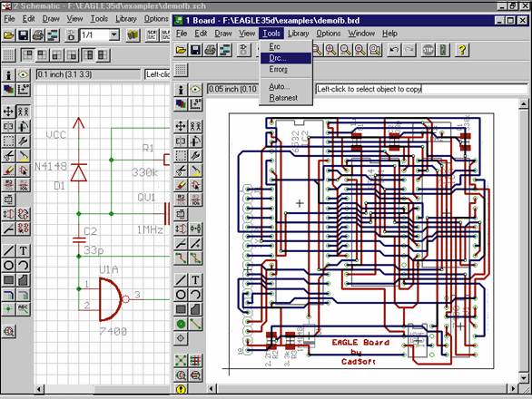Toggle the Display eye icon in Board window
Viewport: 532px width, 399px height.
195,90
